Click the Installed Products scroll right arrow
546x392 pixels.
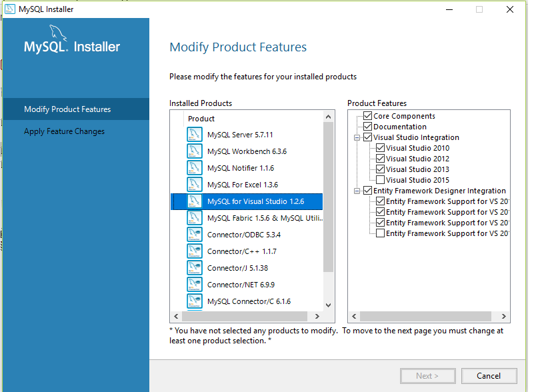pos(317,316)
